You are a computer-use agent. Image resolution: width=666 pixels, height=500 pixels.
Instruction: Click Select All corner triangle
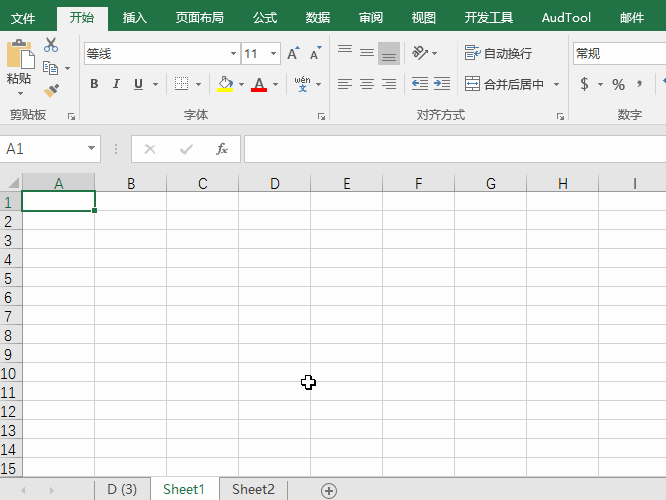[x=13, y=183]
